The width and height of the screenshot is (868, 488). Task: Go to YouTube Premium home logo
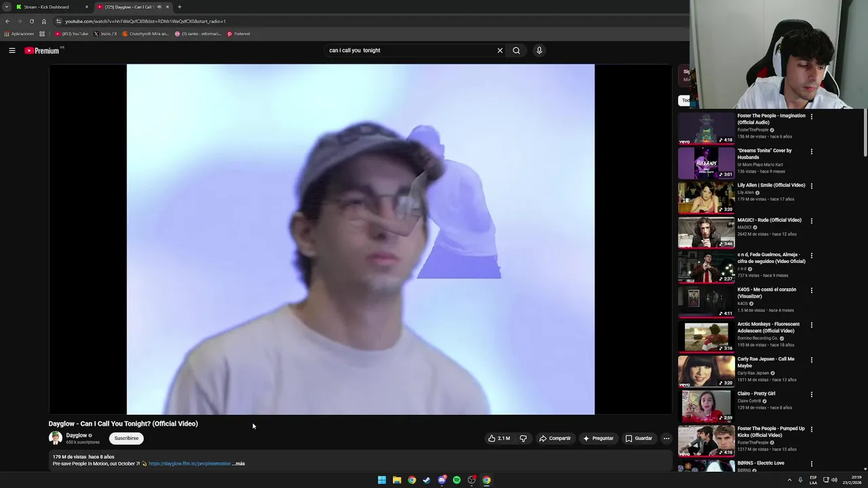tap(42, 51)
